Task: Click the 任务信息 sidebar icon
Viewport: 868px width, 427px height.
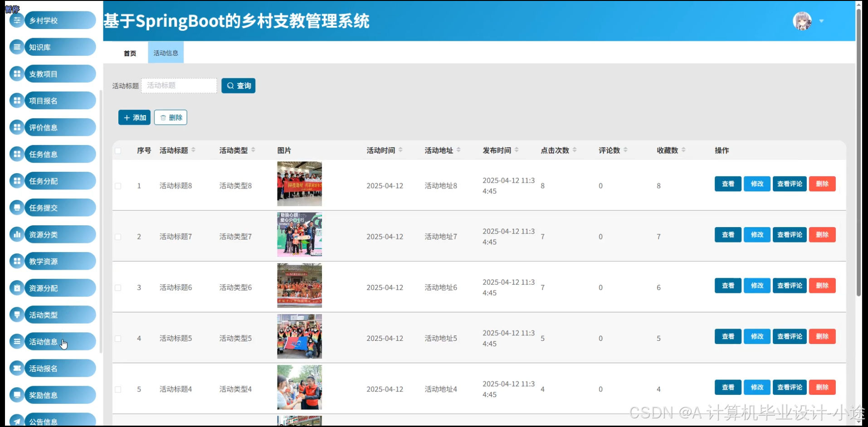Action: coord(17,154)
